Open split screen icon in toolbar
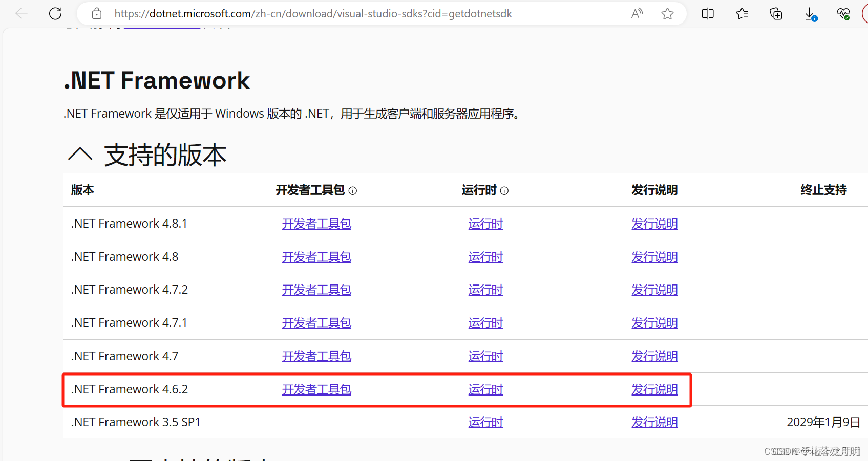 coord(708,14)
